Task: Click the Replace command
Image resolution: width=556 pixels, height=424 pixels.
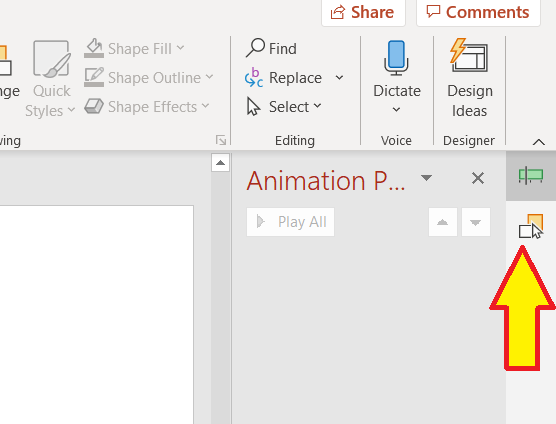Action: (284, 78)
